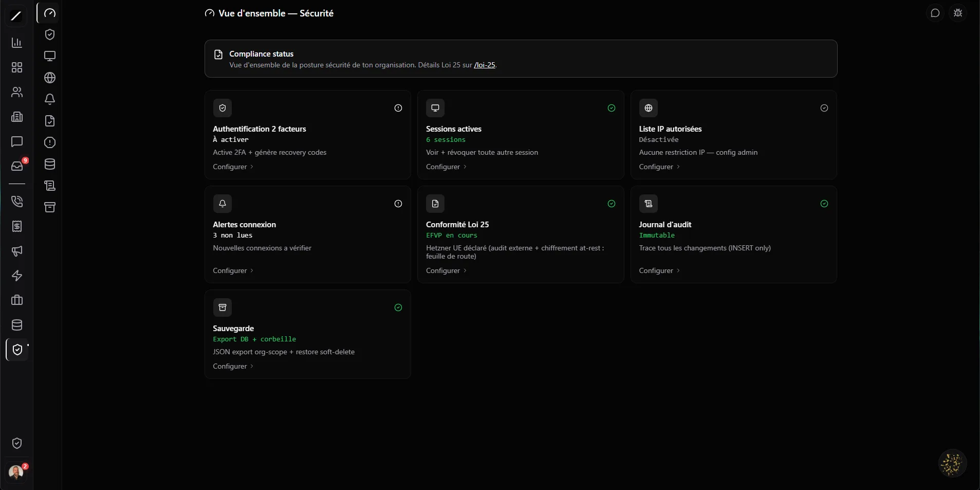The width and height of the screenshot is (980, 490).
Task: Click the warning status icon on Alertes connexion
Action: point(398,204)
